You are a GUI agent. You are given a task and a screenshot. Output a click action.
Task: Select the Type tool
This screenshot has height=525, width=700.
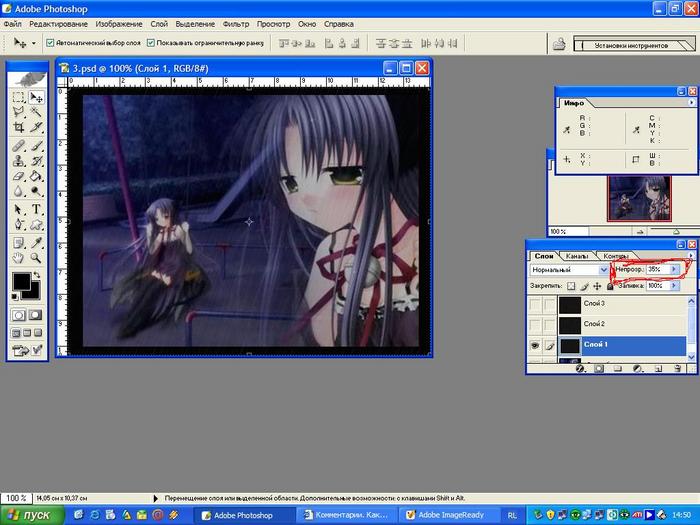(x=36, y=209)
